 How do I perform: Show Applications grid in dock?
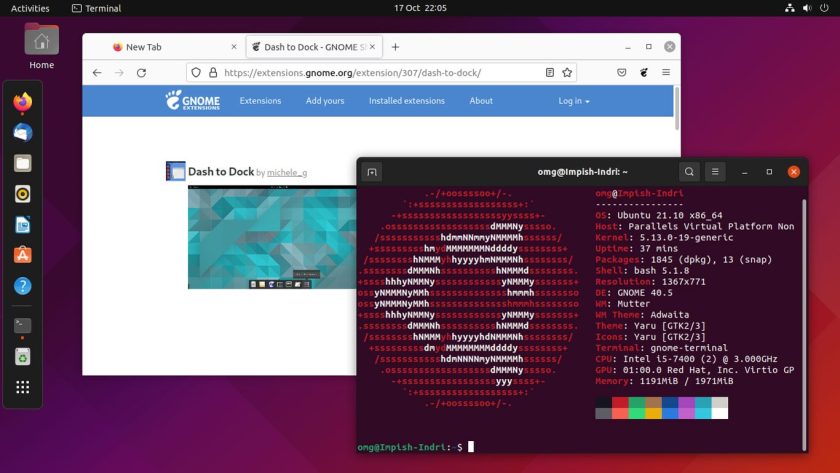point(22,387)
